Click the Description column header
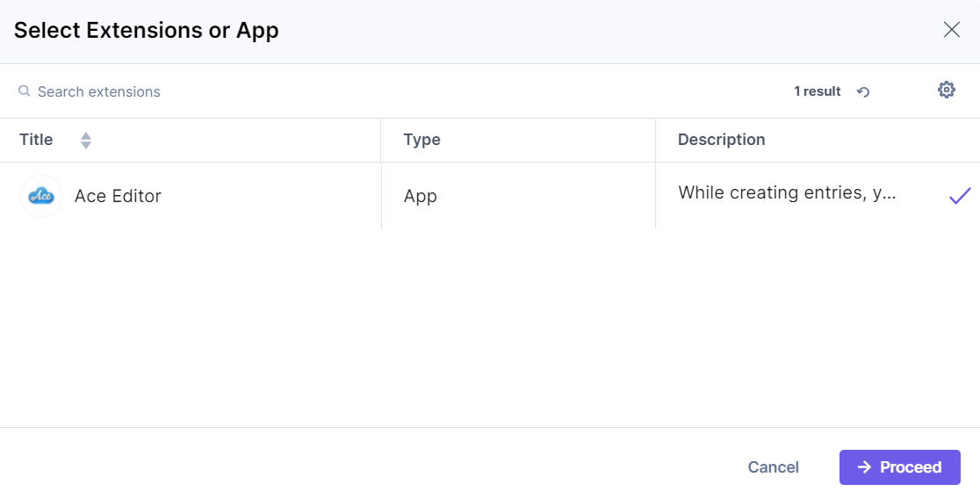The height and width of the screenshot is (499, 980). [721, 140]
